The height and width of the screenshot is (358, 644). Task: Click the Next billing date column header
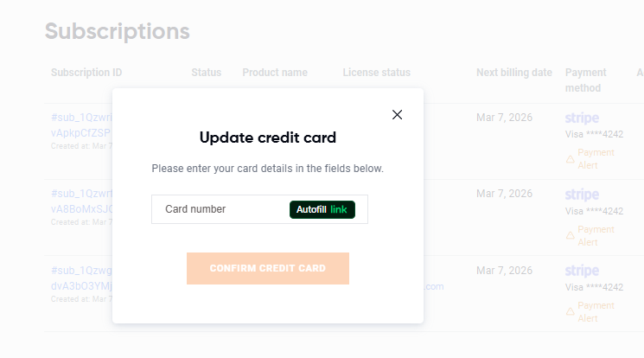pyautogui.click(x=513, y=73)
